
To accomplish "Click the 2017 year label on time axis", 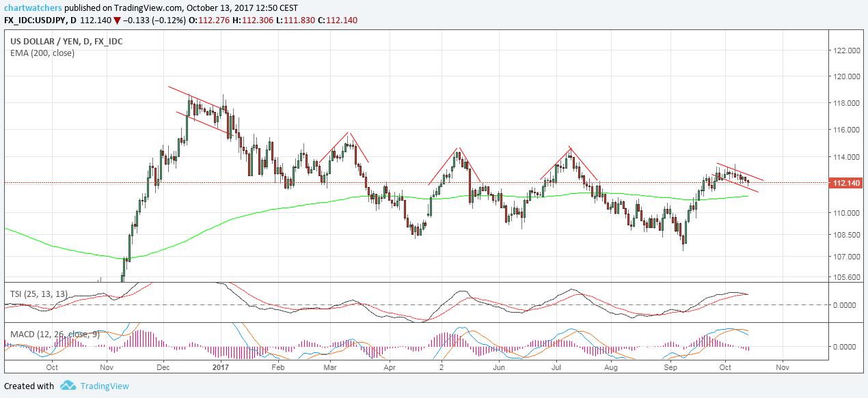I will (x=222, y=367).
